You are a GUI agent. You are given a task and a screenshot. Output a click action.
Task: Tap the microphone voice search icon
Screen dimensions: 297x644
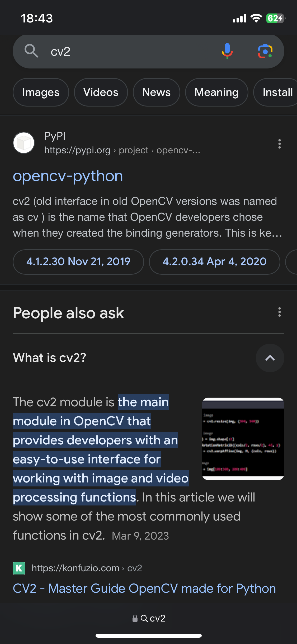click(x=227, y=51)
